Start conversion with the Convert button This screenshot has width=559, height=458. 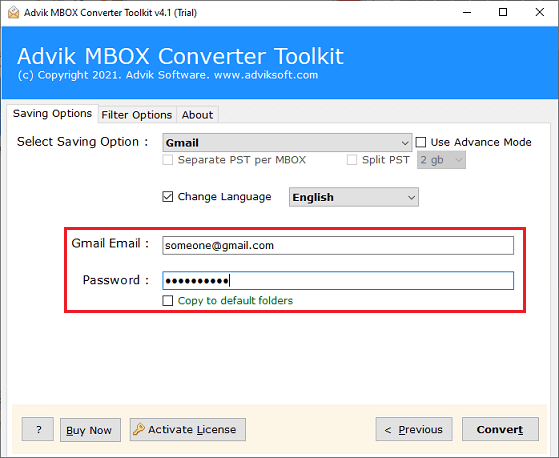pos(500,429)
